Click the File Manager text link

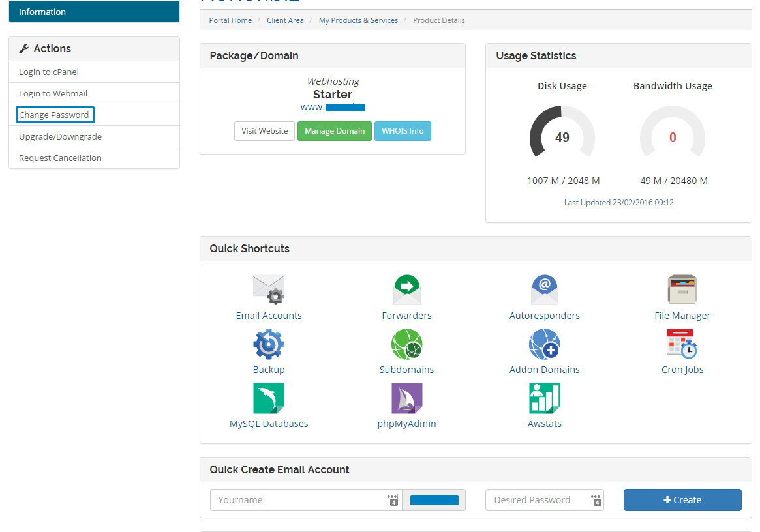point(682,316)
